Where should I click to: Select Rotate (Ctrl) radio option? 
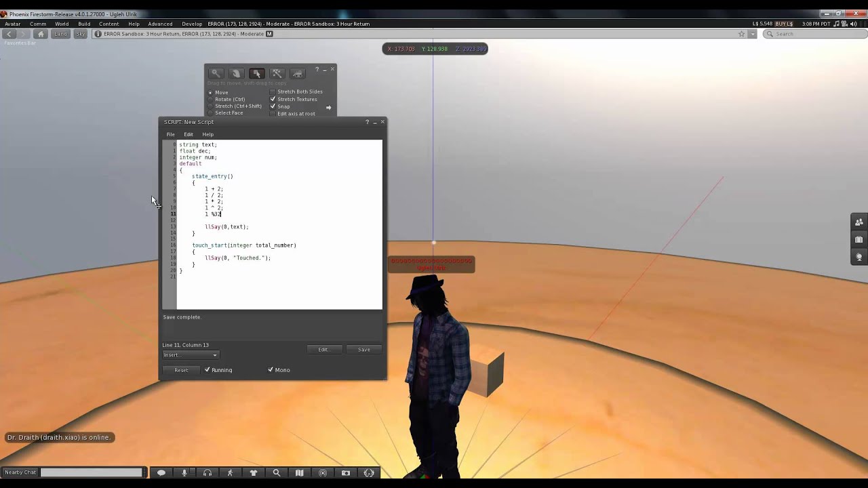pos(226,99)
